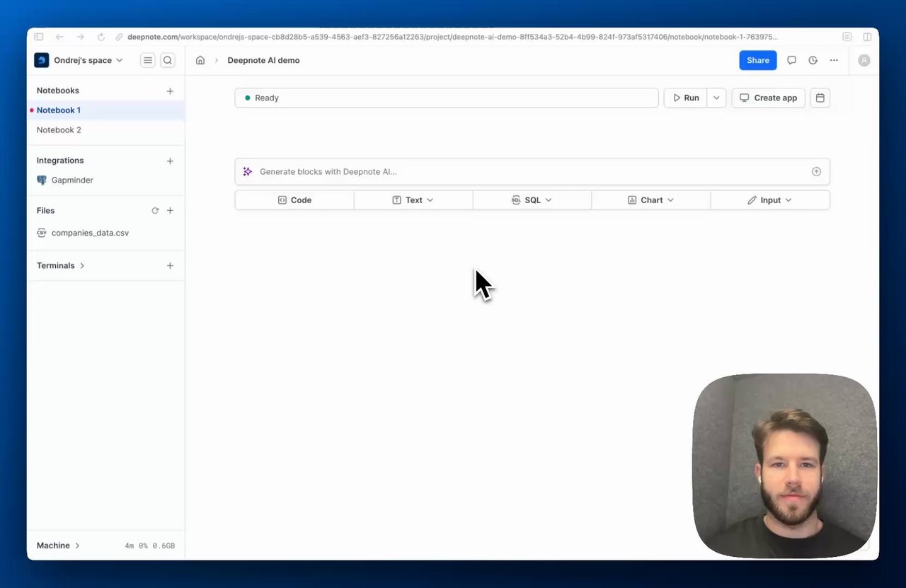Screen dimensions: 906x588
Task: Click the Generate blocks AI prompt field
Action: (x=532, y=171)
